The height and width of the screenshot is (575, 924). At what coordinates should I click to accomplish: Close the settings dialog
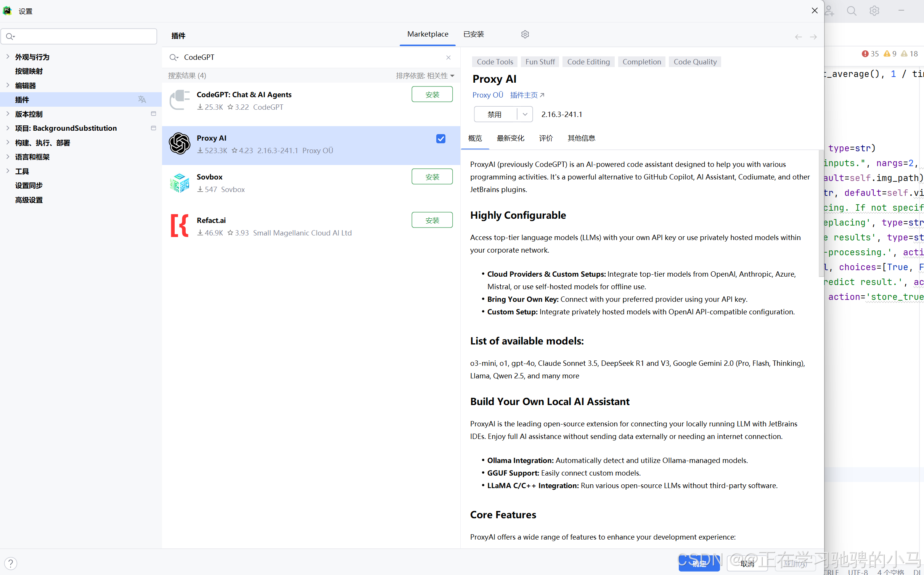815,11
